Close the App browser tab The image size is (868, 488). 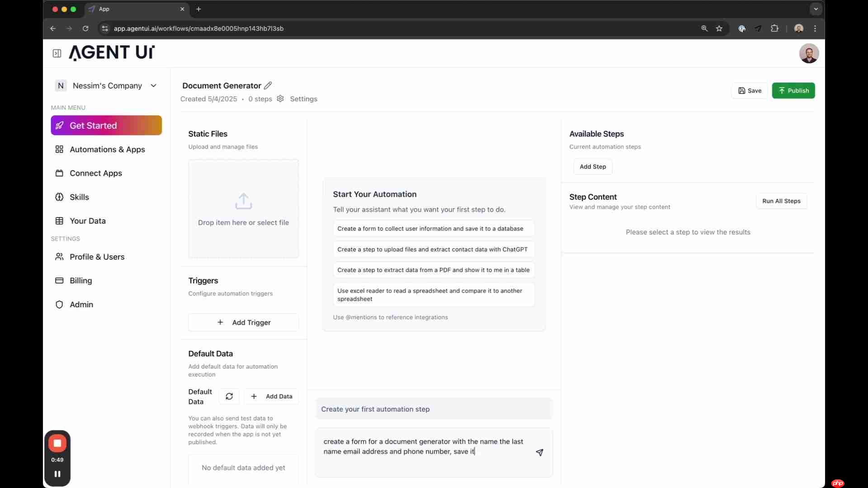click(182, 9)
